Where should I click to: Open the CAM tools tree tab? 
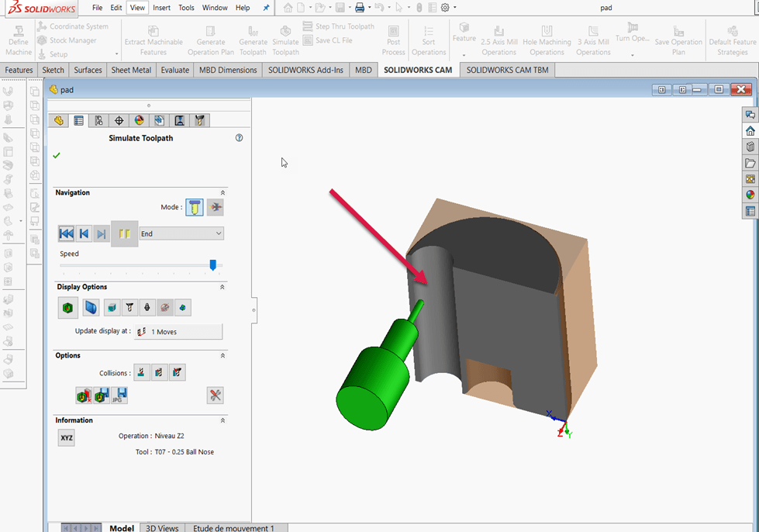click(x=199, y=120)
